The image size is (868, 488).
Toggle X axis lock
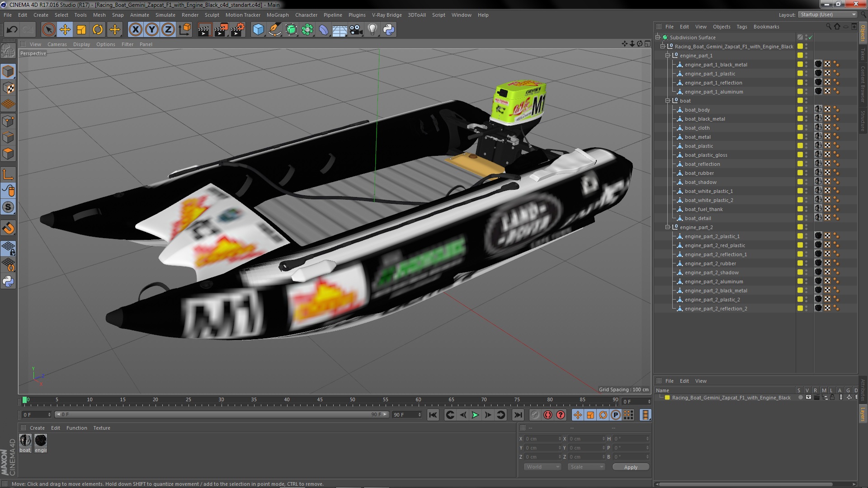(x=135, y=30)
